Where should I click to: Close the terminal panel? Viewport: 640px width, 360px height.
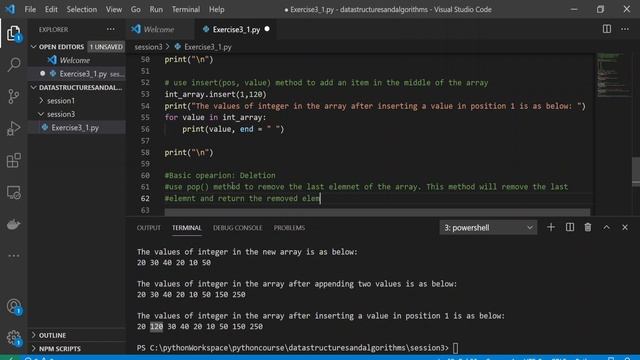point(625,227)
